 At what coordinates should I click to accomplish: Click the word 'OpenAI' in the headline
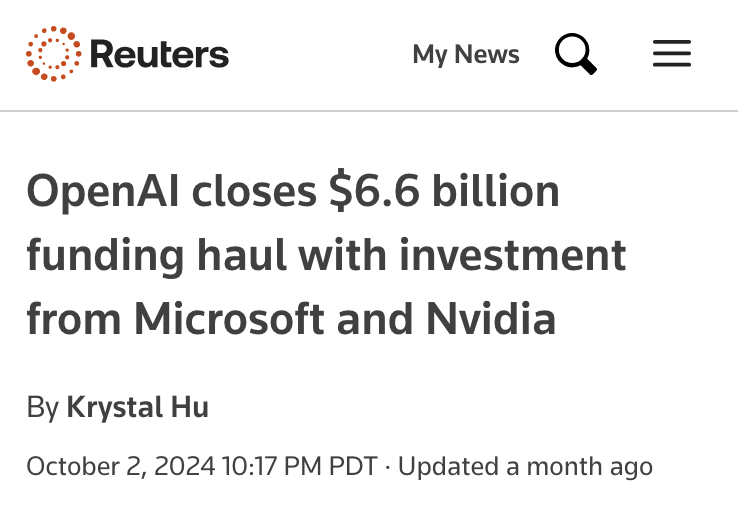103,192
